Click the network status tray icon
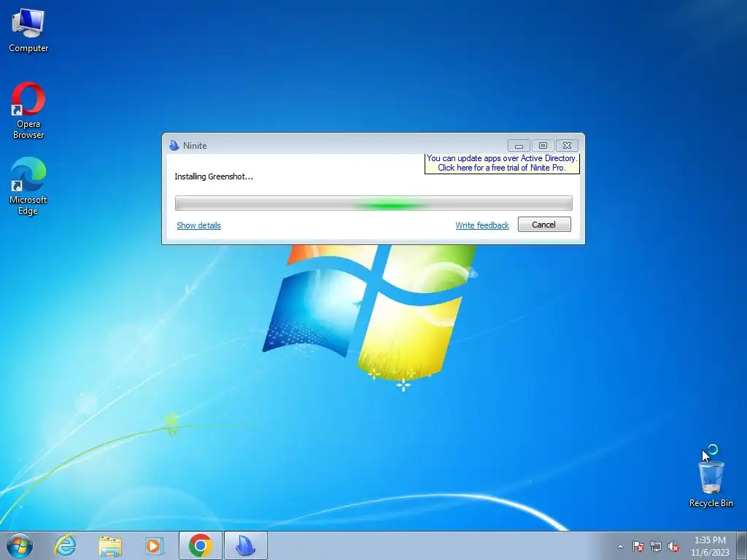Viewport: 747px width, 560px height. pyautogui.click(x=656, y=546)
